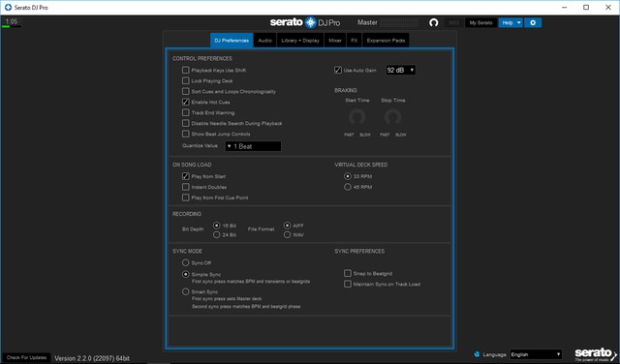Click the Braking Start Time knob

coord(356,117)
